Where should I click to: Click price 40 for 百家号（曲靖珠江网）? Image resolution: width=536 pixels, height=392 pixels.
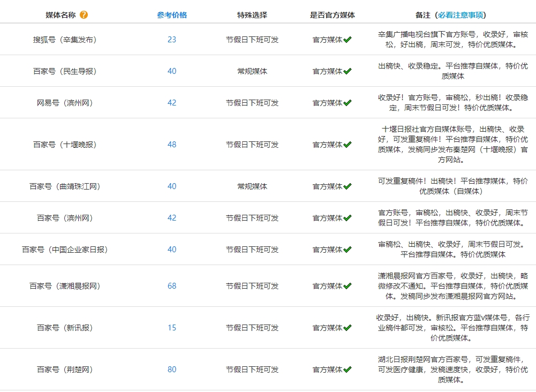pyautogui.click(x=172, y=186)
